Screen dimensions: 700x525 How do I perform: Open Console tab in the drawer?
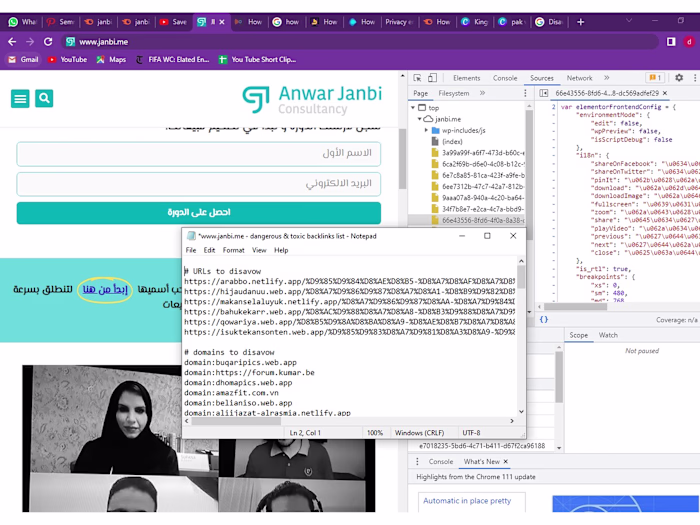click(x=441, y=462)
